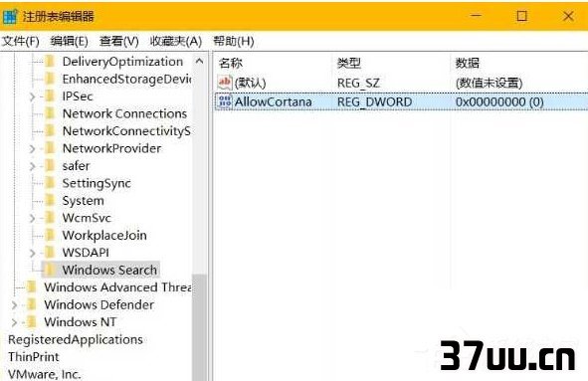Expand the Windows NT key
Screen dimensions: 588x381
click(14, 322)
